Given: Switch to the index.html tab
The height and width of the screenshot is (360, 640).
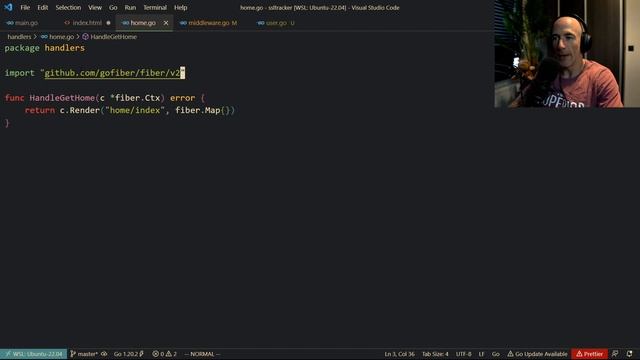Looking at the screenshot, I should tap(87, 23).
